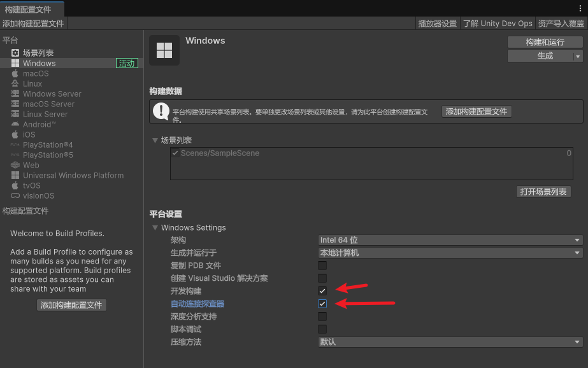Click the 生成 build button
588x368 pixels.
540,56
